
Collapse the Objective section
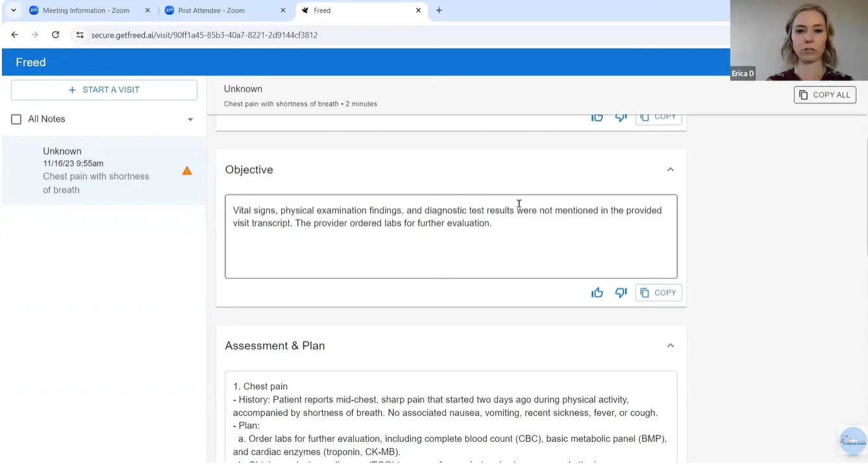[670, 169]
